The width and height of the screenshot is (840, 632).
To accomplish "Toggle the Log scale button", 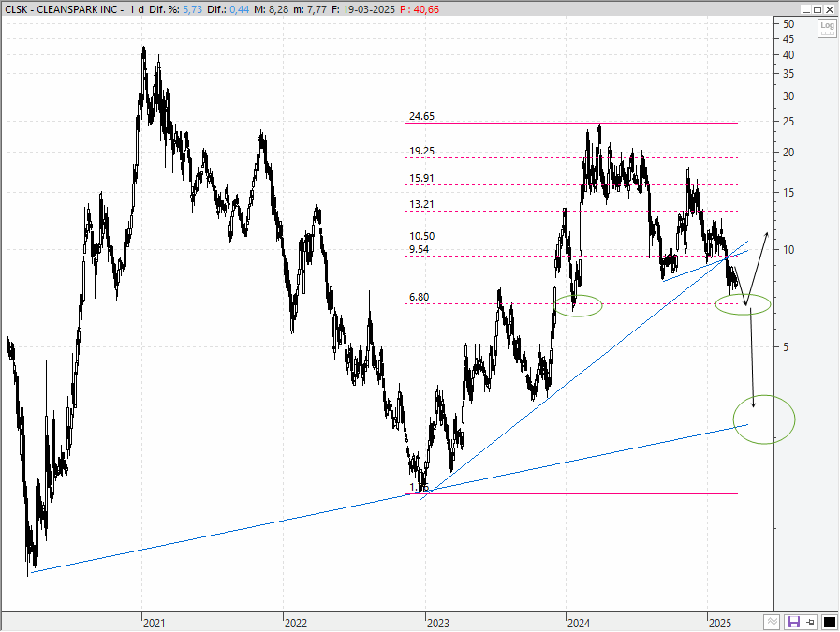I will pos(827,28).
